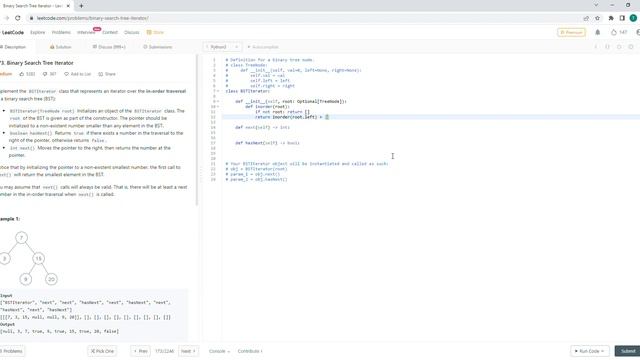Click tree node 15 in the example
640x360 pixels.
[38, 258]
